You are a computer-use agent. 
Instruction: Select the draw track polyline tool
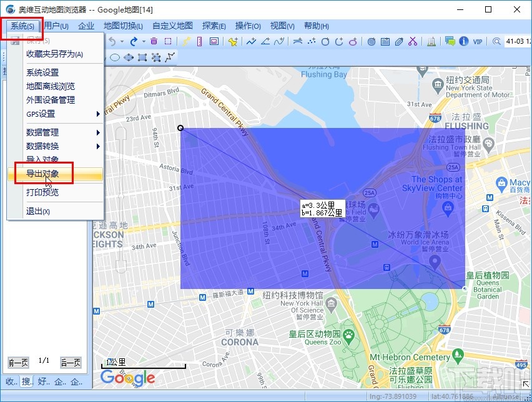tap(251, 41)
